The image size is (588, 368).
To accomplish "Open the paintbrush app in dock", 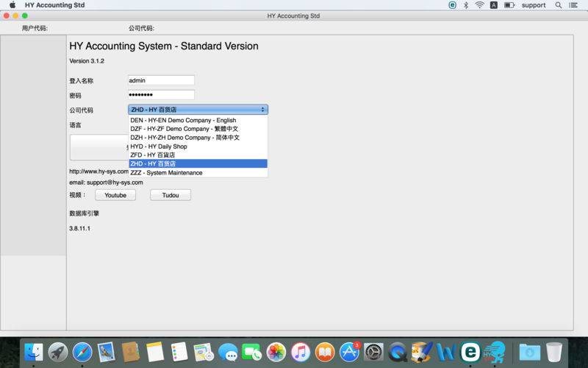I will tap(421, 352).
